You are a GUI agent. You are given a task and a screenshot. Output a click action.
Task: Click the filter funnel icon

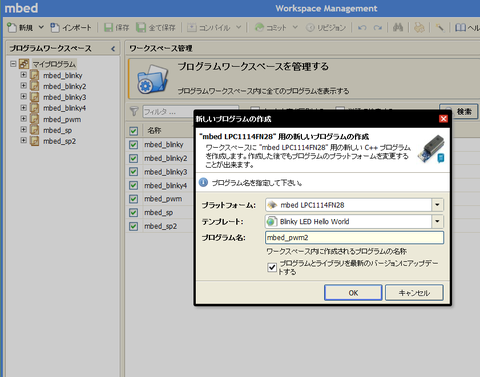pyautogui.click(x=134, y=111)
